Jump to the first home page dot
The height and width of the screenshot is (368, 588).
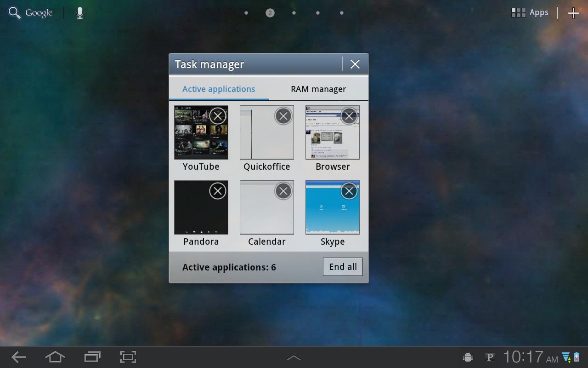[246, 13]
